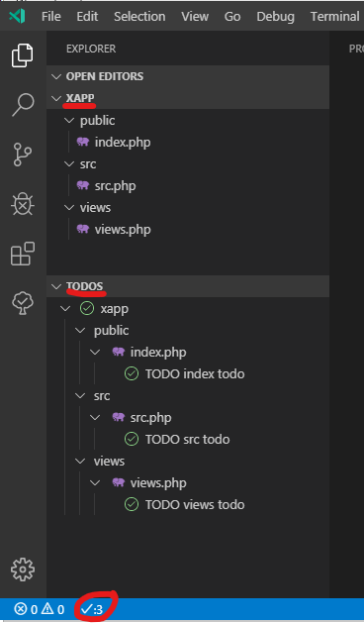Open the Debug bug icon
This screenshot has width=364, height=623.
tap(23, 204)
